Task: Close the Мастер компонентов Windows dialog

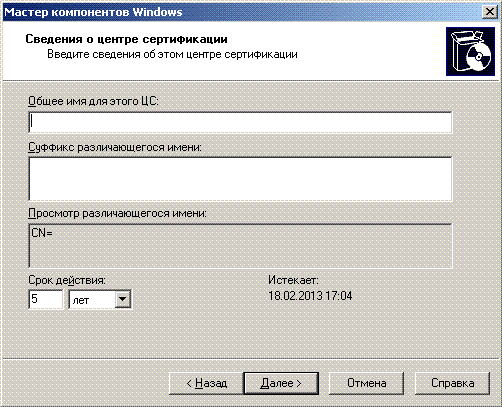Action: 490,12
